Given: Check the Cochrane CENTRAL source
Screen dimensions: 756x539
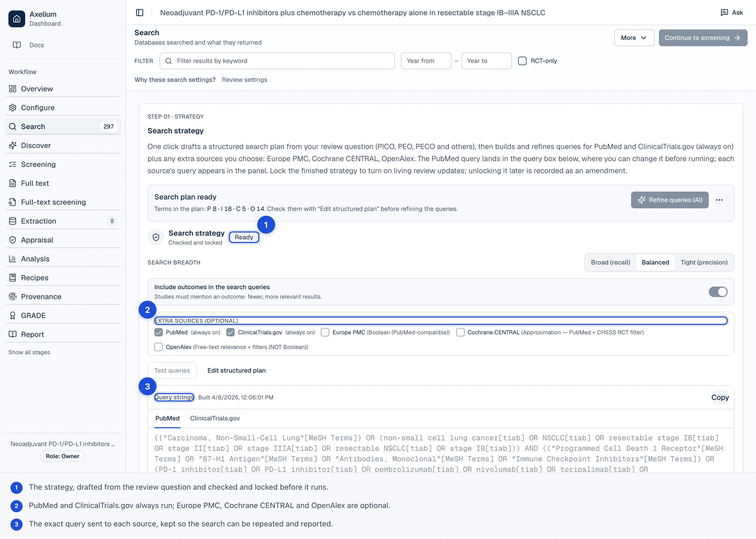Looking at the screenshot, I should 460,332.
